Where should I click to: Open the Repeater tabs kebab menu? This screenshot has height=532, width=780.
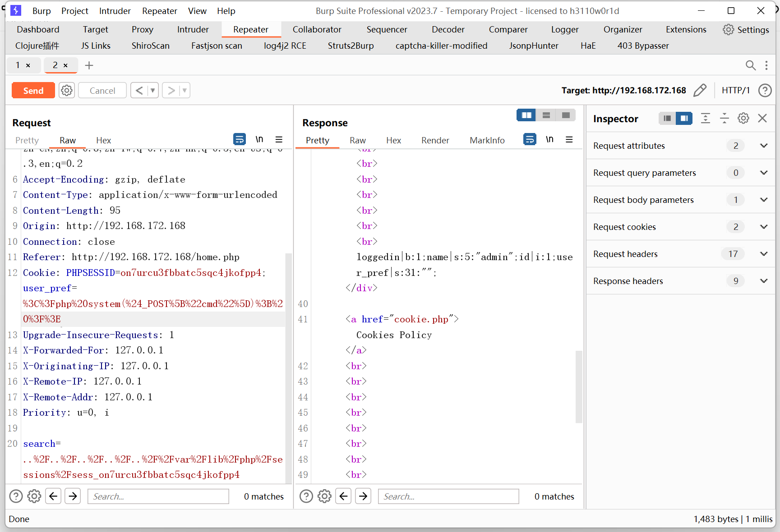(x=766, y=65)
